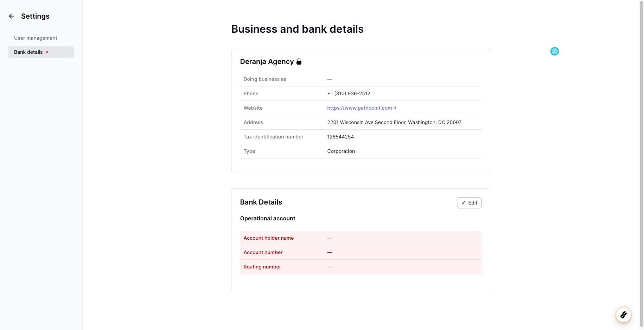
Task: Open the pathpoint.com website link
Action: click(359, 108)
